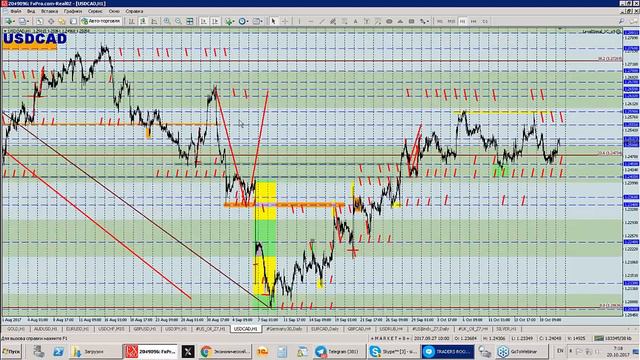Switch to the GOLD,H1 chart tab
This screenshot has height=360, width=640.
16,329
